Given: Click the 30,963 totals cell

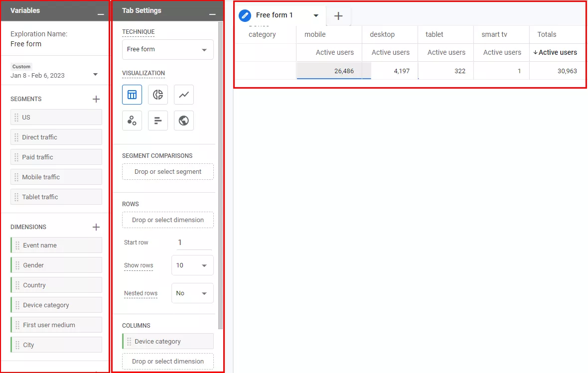Looking at the screenshot, I should pos(558,71).
